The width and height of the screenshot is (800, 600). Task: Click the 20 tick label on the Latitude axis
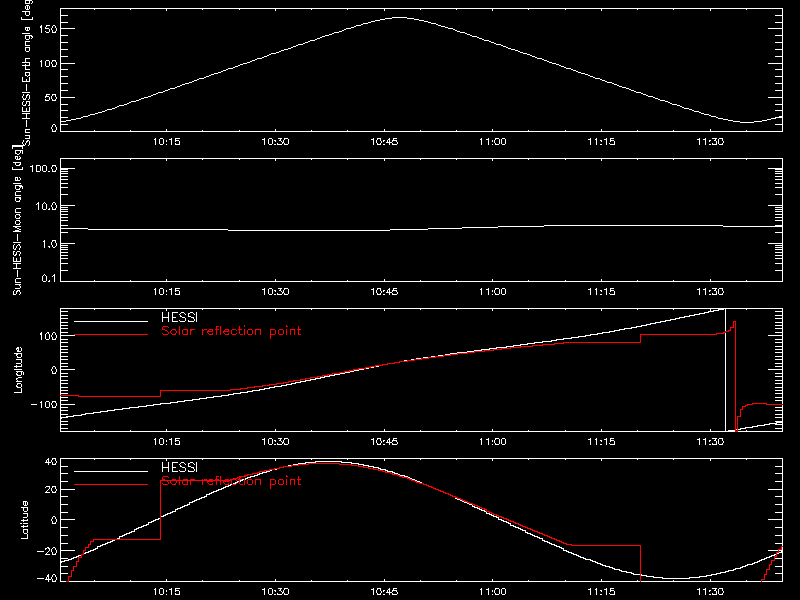(51, 490)
